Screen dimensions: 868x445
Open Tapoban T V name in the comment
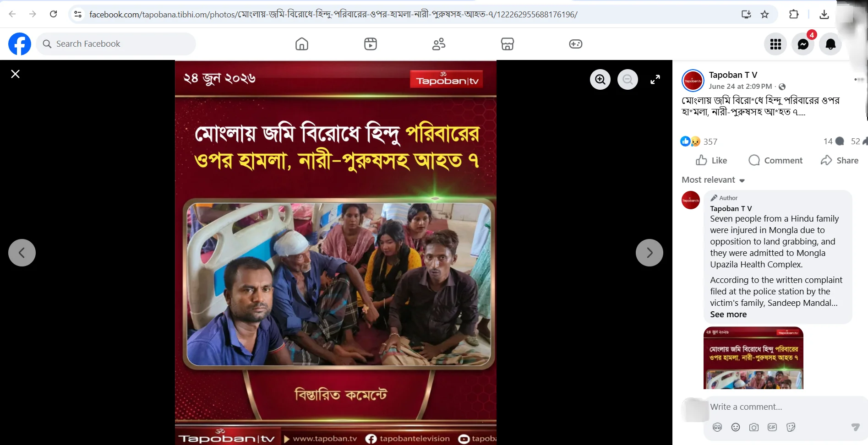tap(731, 208)
